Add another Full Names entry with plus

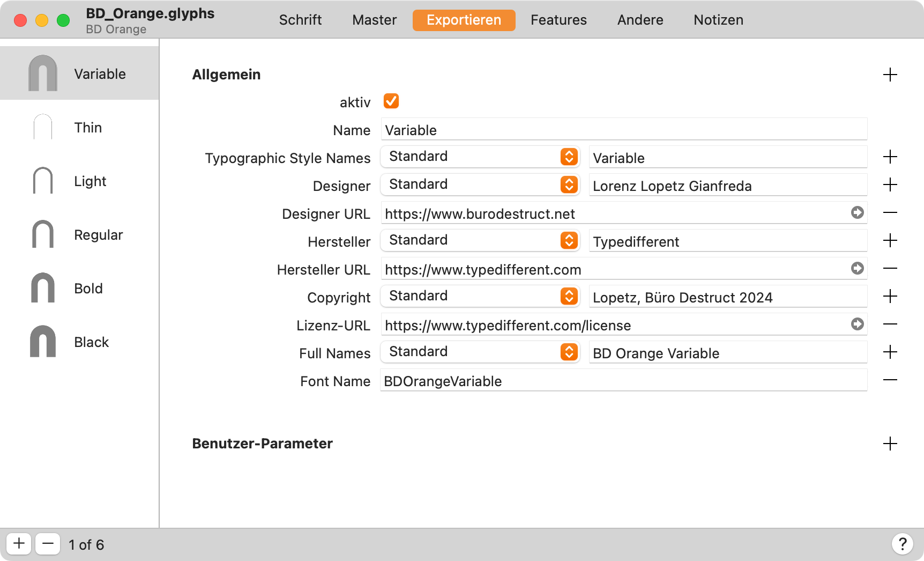click(x=890, y=352)
